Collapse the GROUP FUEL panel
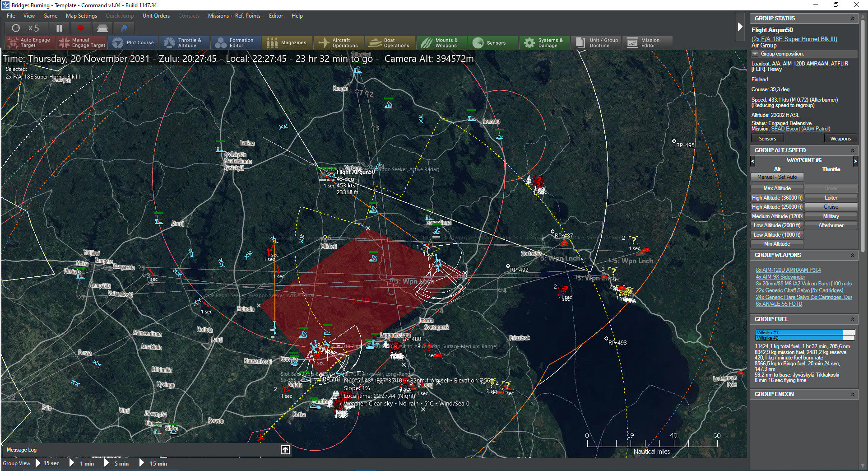 852,320
